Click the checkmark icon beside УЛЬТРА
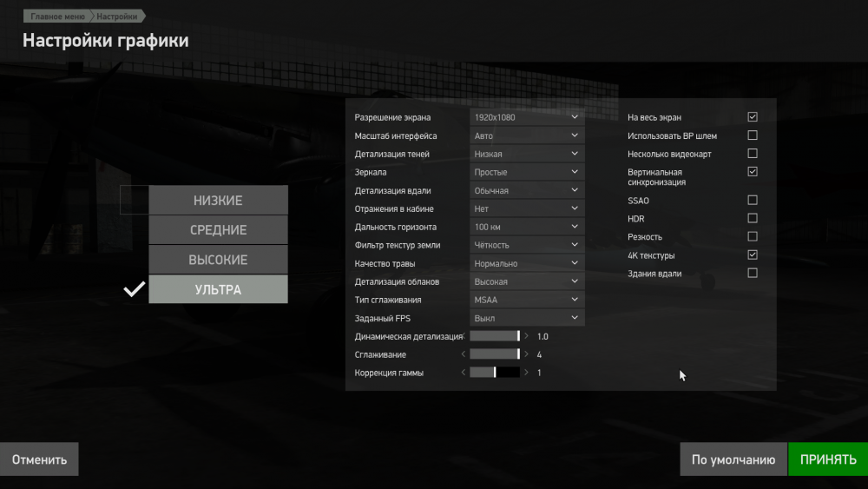 point(134,289)
